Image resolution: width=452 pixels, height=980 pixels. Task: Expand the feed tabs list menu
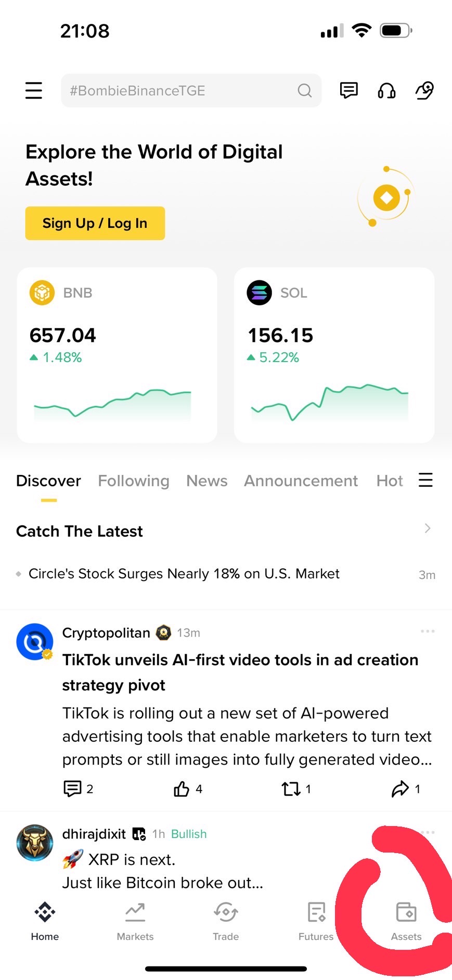tap(425, 480)
